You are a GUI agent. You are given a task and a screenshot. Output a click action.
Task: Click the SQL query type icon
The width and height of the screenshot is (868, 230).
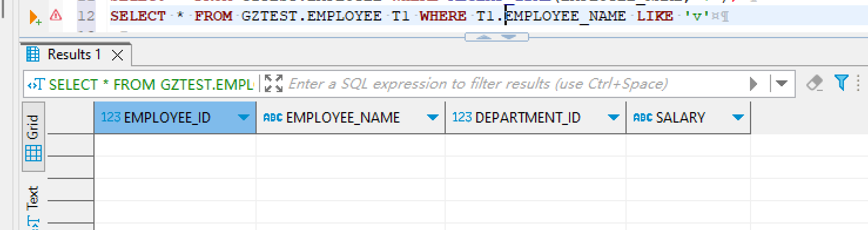pyautogui.click(x=37, y=85)
